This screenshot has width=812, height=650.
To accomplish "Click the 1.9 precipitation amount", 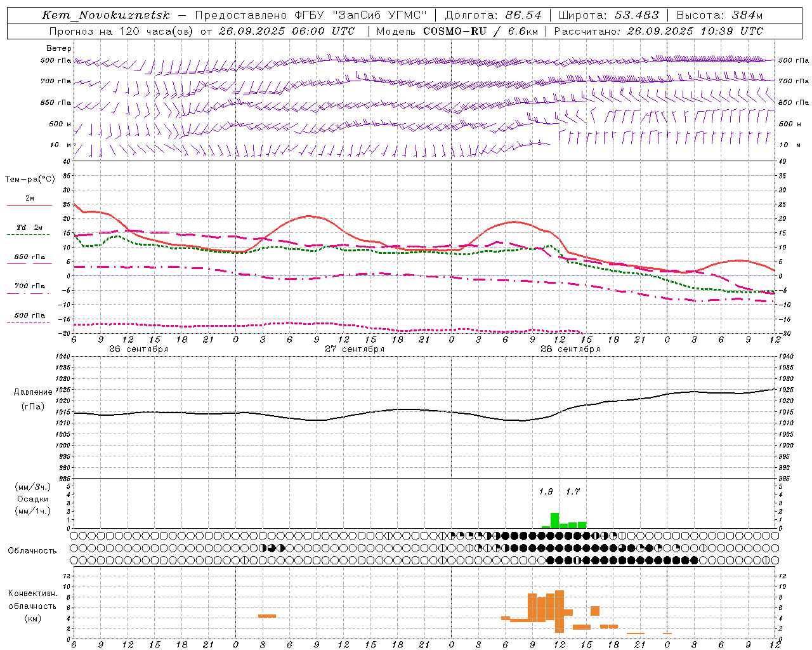I will [x=546, y=491].
